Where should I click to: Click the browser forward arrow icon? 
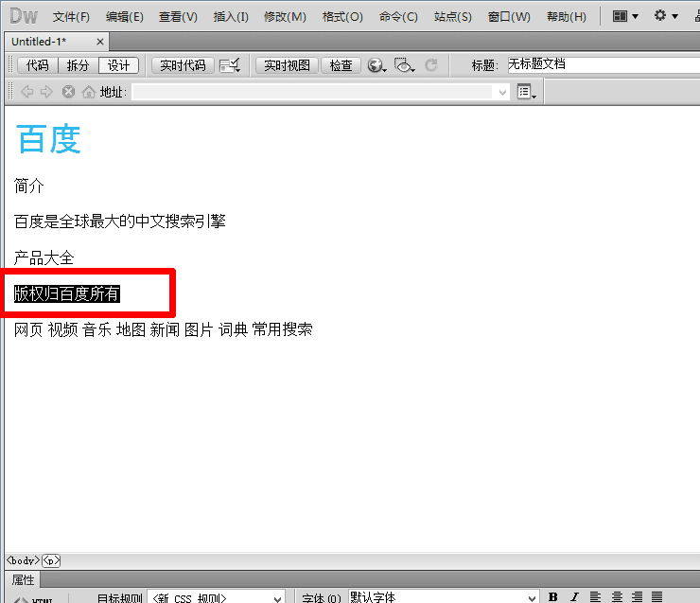46,92
